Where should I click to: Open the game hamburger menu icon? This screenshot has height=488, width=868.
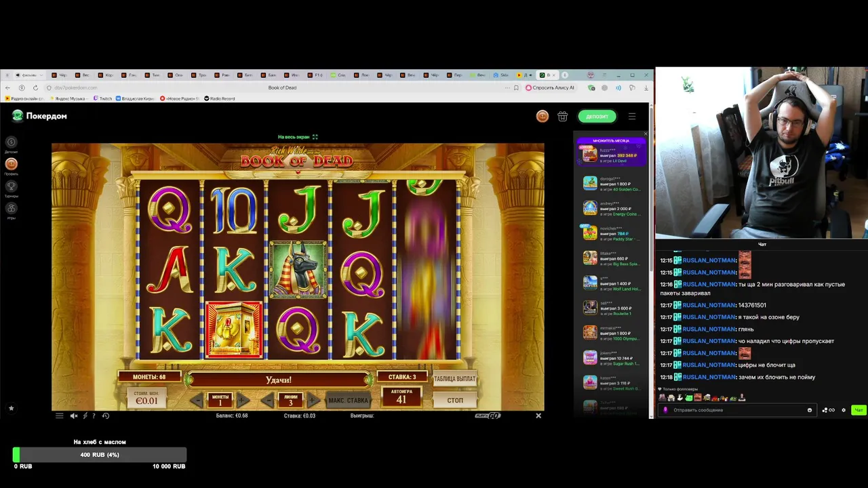pos(60,415)
